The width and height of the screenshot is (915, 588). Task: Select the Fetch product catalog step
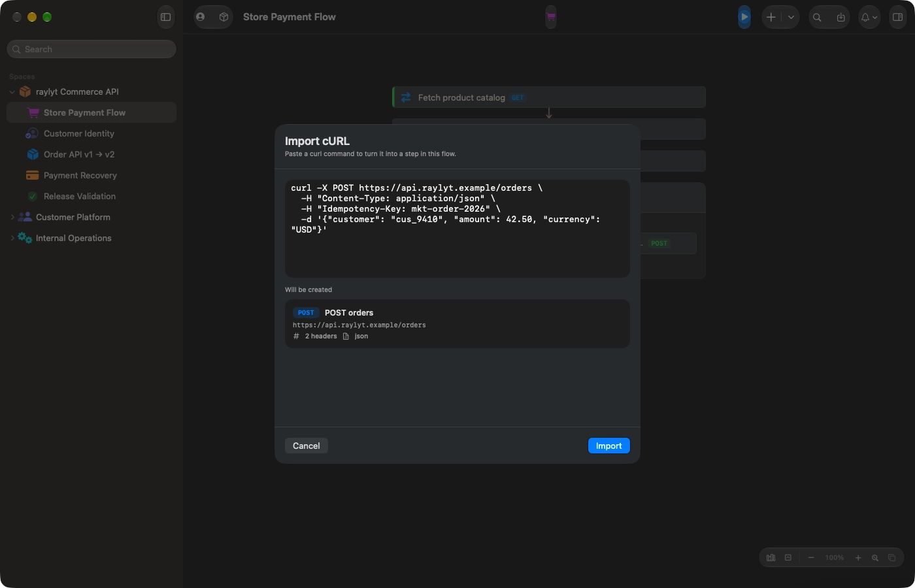(x=549, y=97)
